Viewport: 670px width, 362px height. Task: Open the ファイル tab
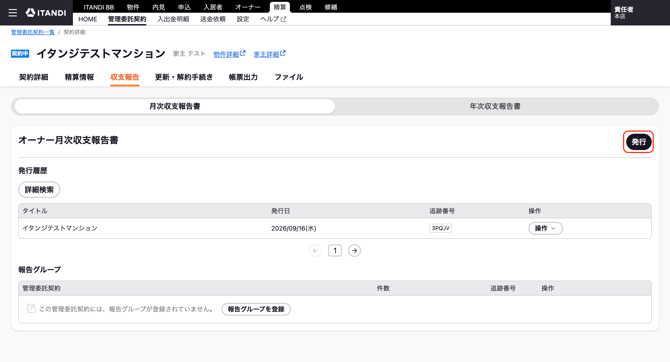coord(289,77)
